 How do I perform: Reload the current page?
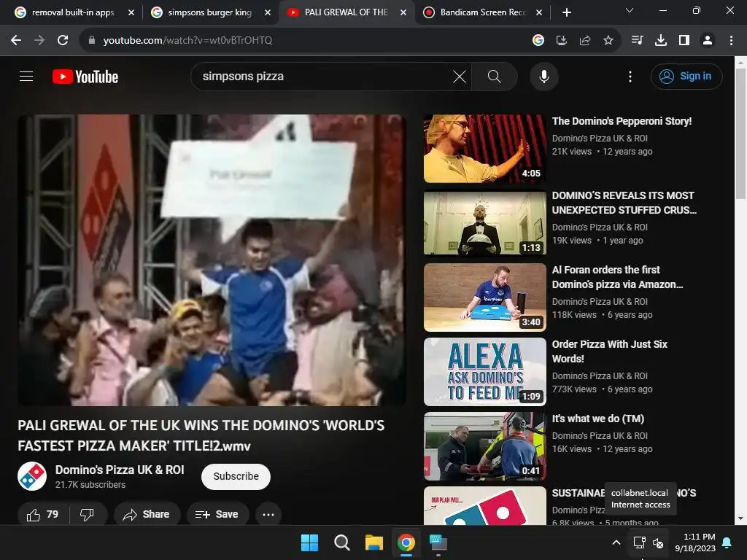point(63,41)
